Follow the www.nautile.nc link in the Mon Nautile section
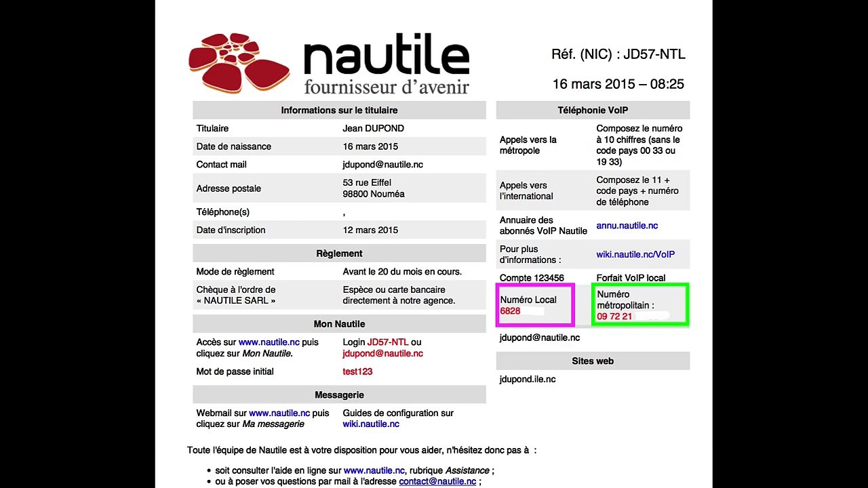Screen dimensions: 868x488 click(x=269, y=342)
